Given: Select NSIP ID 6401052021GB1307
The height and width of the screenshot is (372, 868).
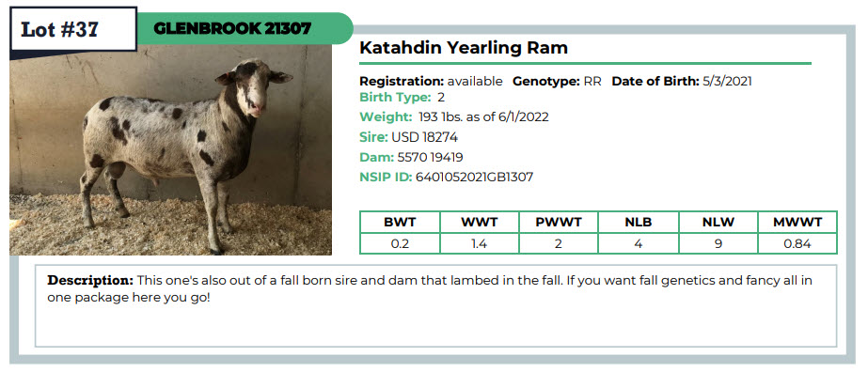Looking at the screenshot, I should click(x=446, y=177).
